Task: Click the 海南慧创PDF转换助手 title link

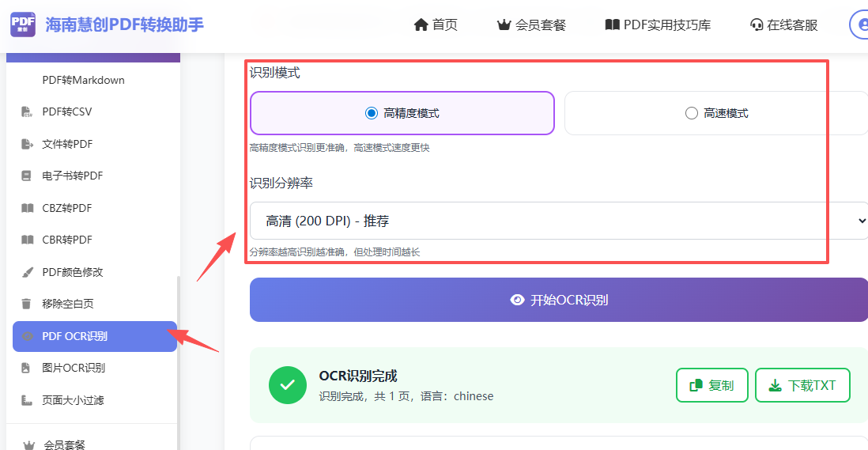Action: [x=125, y=25]
